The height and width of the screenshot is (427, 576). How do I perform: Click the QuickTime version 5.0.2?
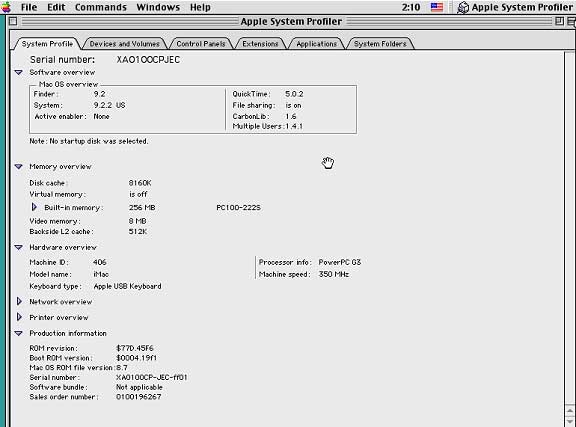point(294,94)
